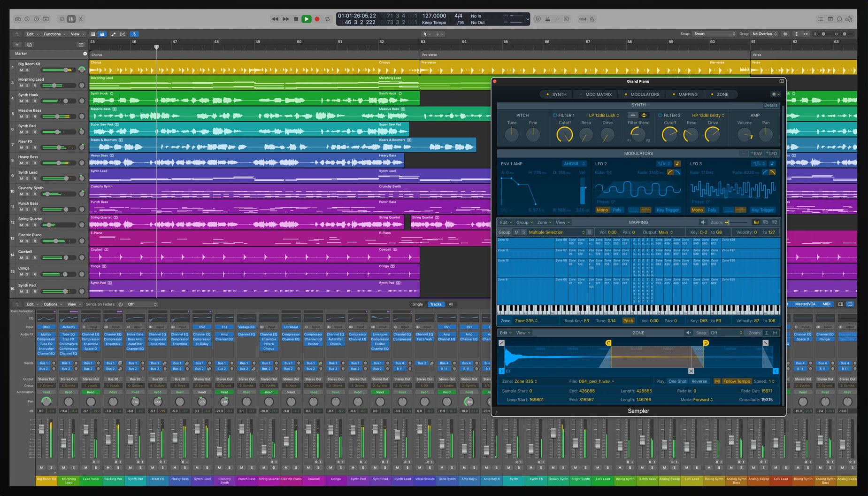Toggle Filter 2 power button
Screen dimensions: 868x496
[x=660, y=115]
